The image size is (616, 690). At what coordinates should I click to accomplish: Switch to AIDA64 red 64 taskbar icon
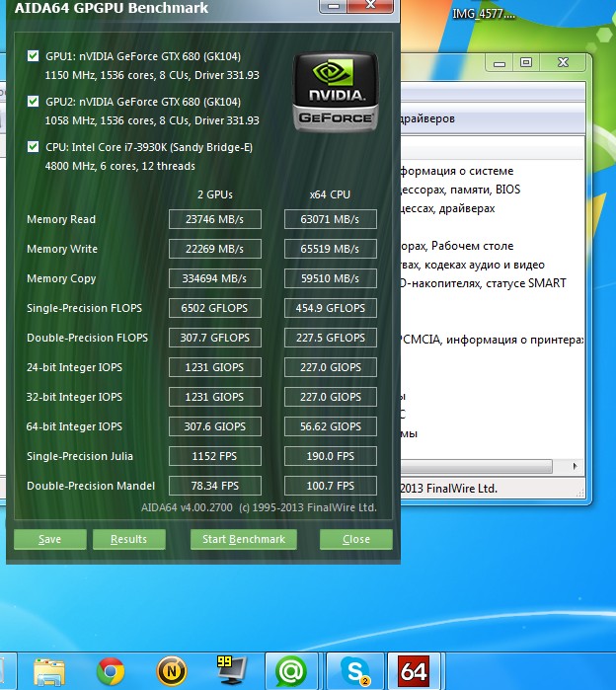pos(415,672)
